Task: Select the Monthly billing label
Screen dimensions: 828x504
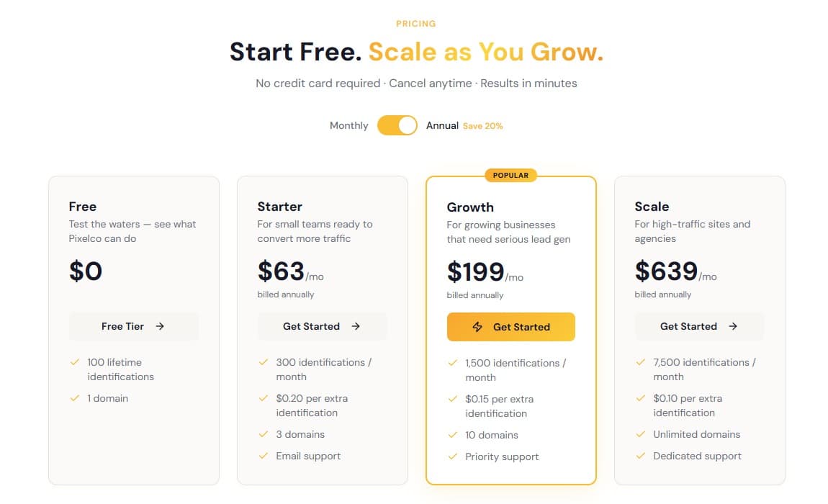Action: coord(348,125)
